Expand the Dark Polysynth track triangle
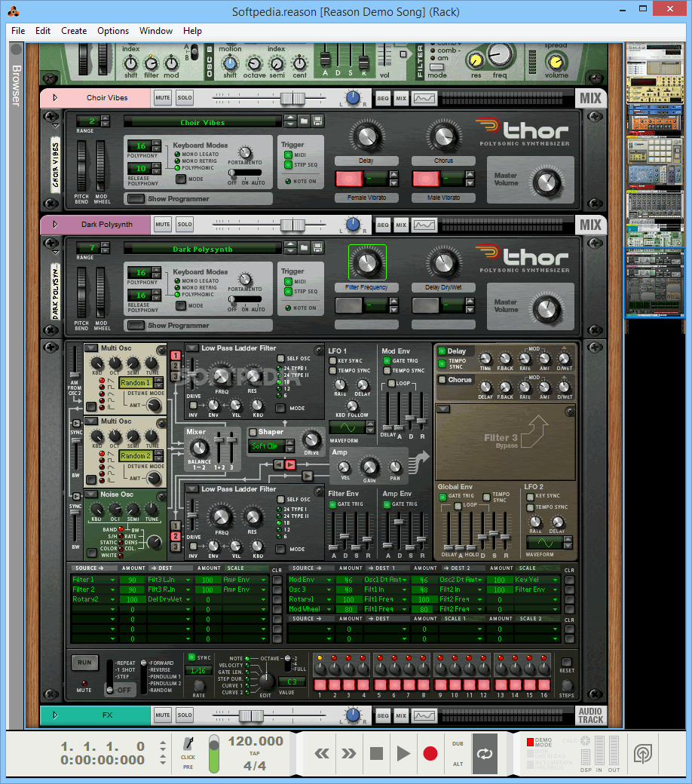This screenshot has width=692, height=784. click(55, 225)
